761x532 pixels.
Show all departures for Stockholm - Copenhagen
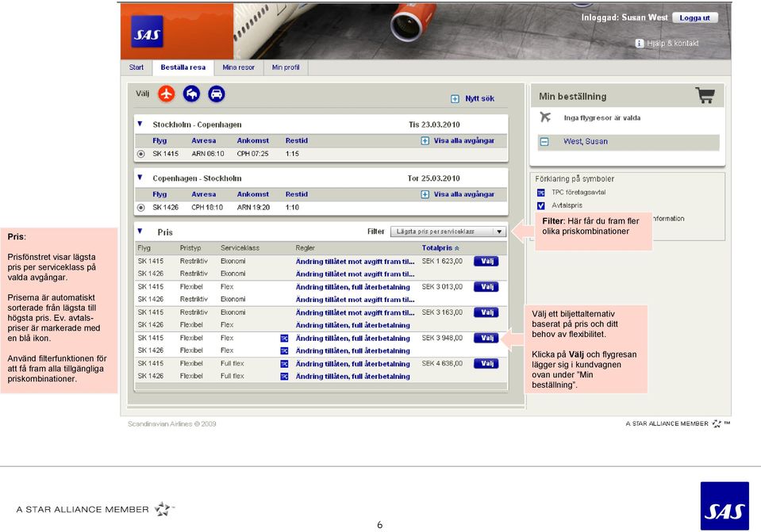[464, 140]
